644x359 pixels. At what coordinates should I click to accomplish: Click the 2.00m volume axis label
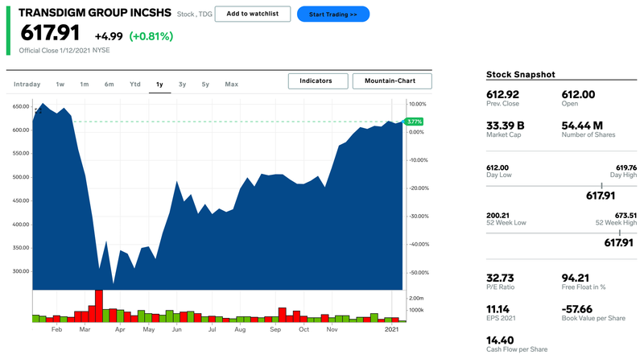click(x=416, y=298)
